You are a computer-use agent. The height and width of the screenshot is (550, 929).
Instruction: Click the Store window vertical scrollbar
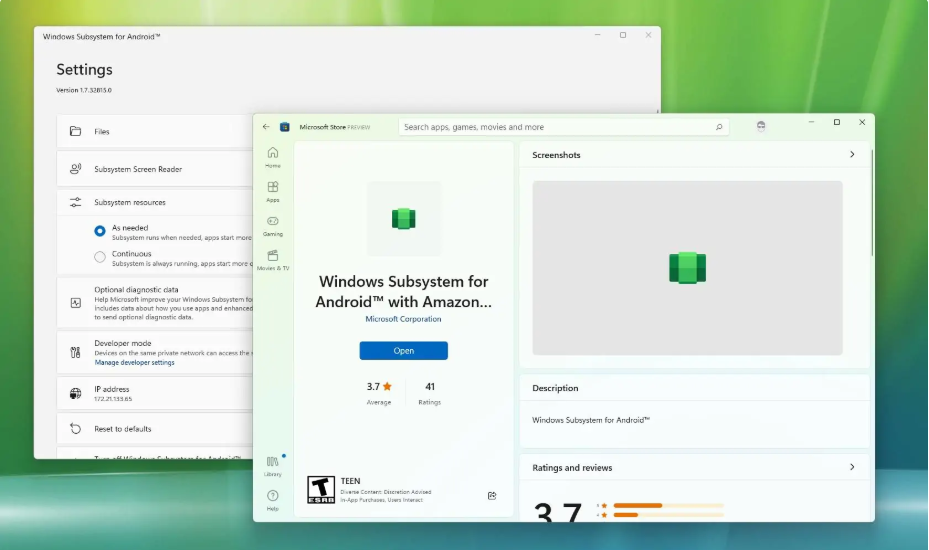coord(872,203)
